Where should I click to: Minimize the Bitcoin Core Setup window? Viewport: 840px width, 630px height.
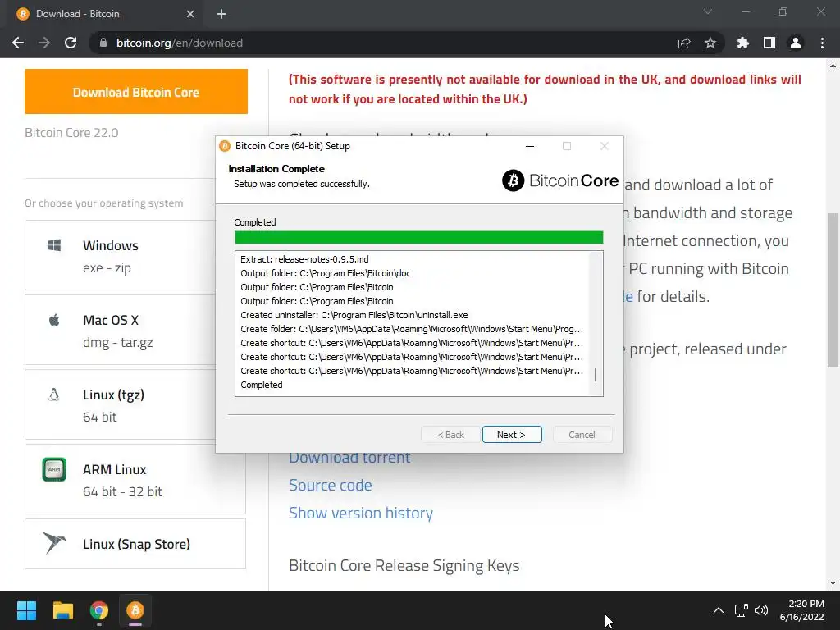(x=530, y=146)
